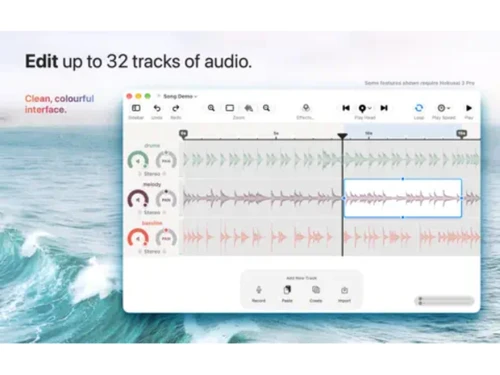Viewport: 500px width, 375px height.
Task: Click the red bassline waveform before the playhead
Action: pyautogui.click(x=258, y=237)
